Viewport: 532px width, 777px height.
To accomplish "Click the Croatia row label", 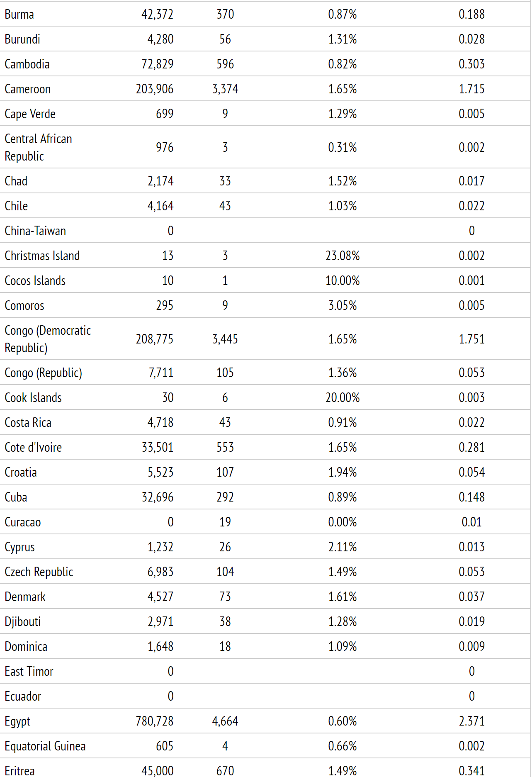I will click(21, 473).
